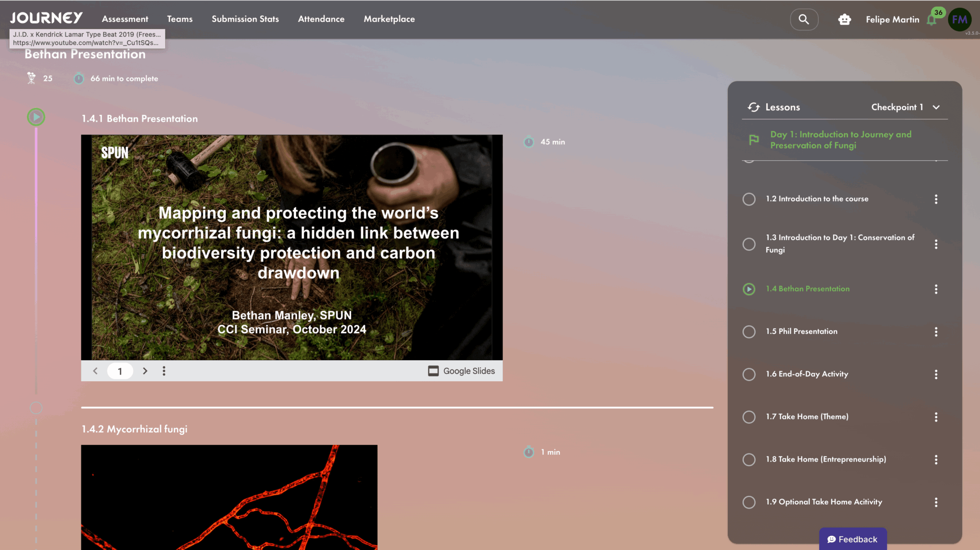Open options menu for 1.4 Bethan Presentation
980x550 pixels.
[x=936, y=289]
